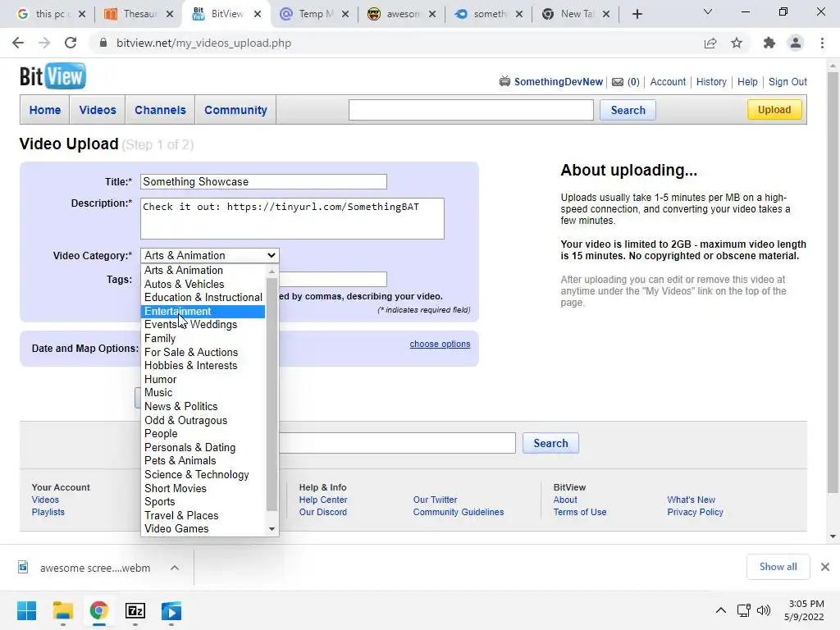Pick the Humor category
Viewport: 840px width, 630px height.
203,379
